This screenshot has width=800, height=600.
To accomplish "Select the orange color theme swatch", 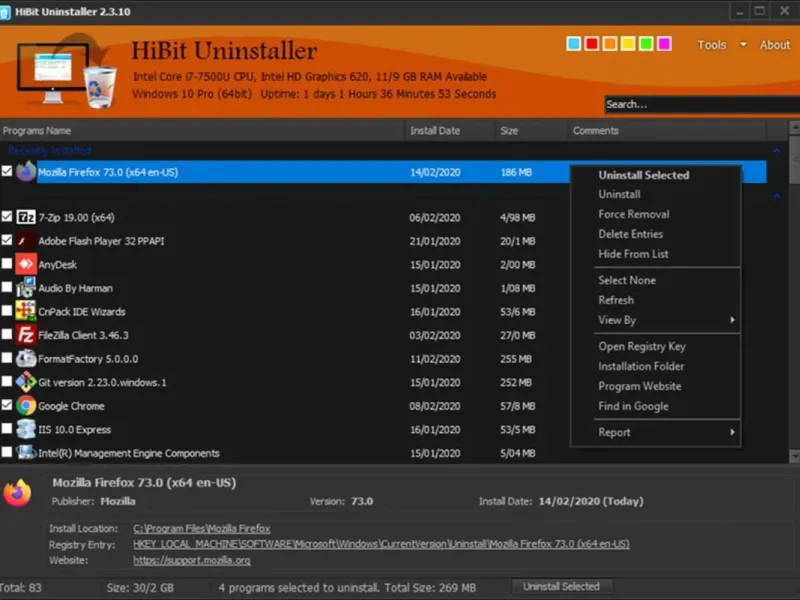I will point(610,44).
